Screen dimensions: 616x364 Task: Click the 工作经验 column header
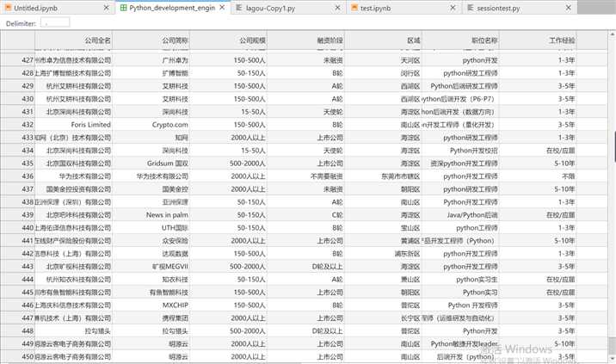538,40
